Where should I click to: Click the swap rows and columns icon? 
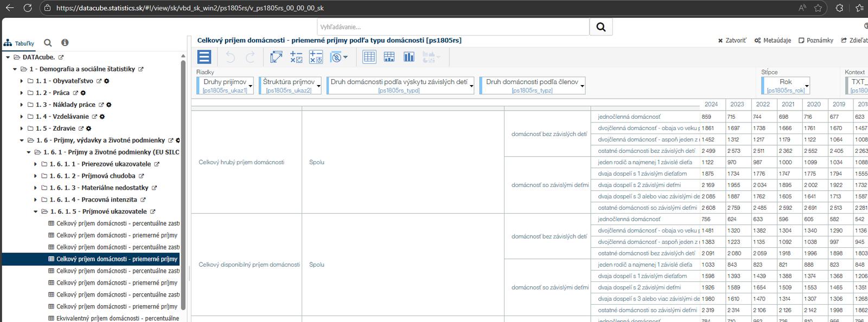tap(276, 57)
